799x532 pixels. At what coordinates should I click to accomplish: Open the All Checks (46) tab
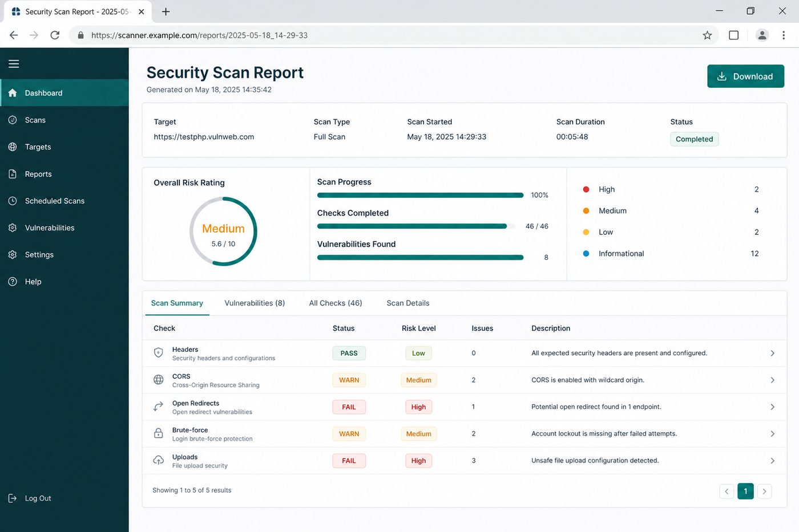336,303
